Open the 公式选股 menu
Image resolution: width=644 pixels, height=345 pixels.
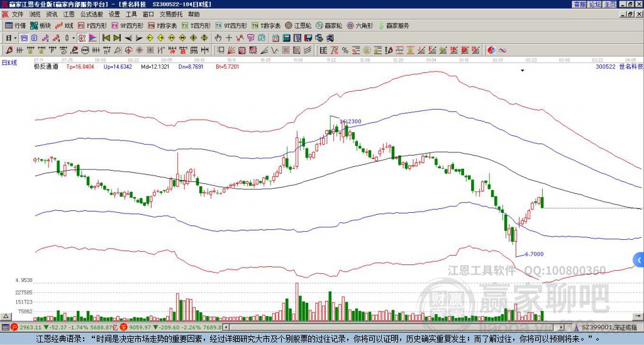tap(92, 14)
